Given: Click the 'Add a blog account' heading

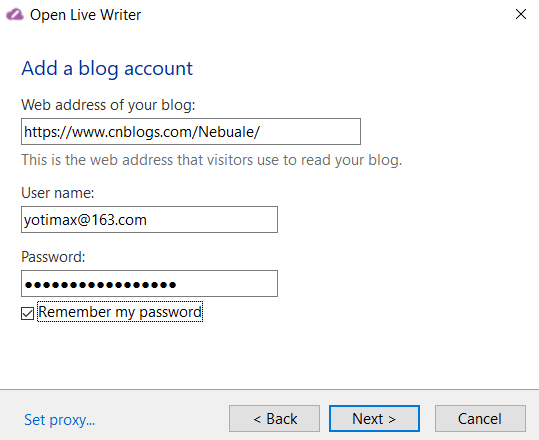Looking at the screenshot, I should 107,68.
